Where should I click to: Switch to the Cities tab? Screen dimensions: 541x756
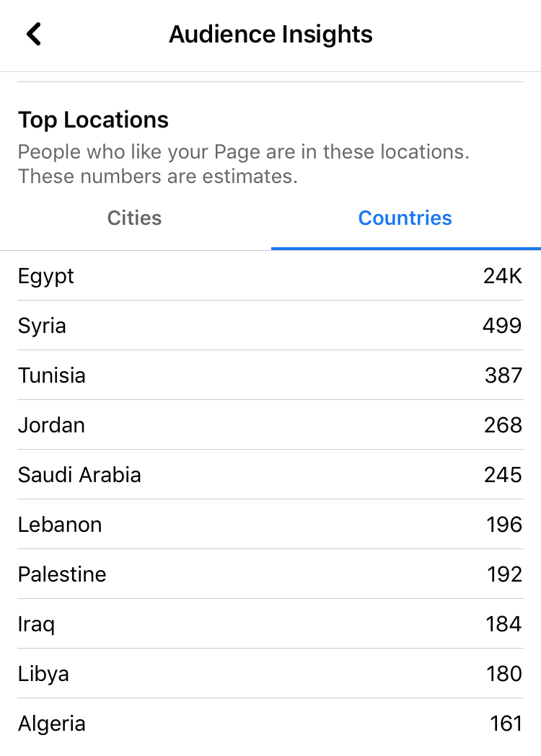(135, 218)
